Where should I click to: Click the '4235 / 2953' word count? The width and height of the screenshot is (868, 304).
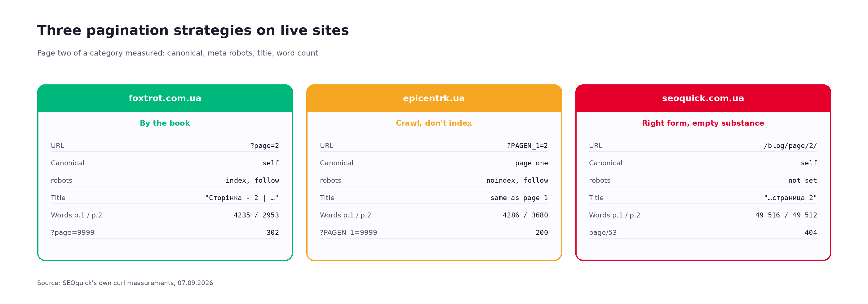click(x=256, y=215)
